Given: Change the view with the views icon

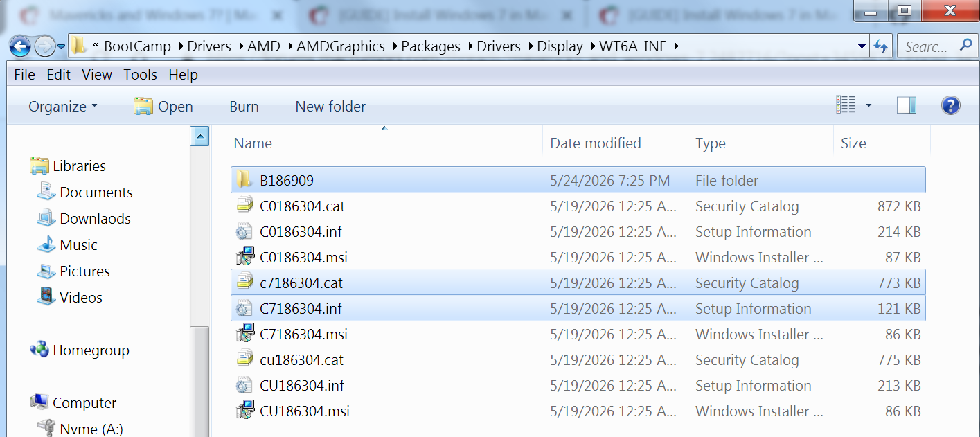Looking at the screenshot, I should pos(846,105).
